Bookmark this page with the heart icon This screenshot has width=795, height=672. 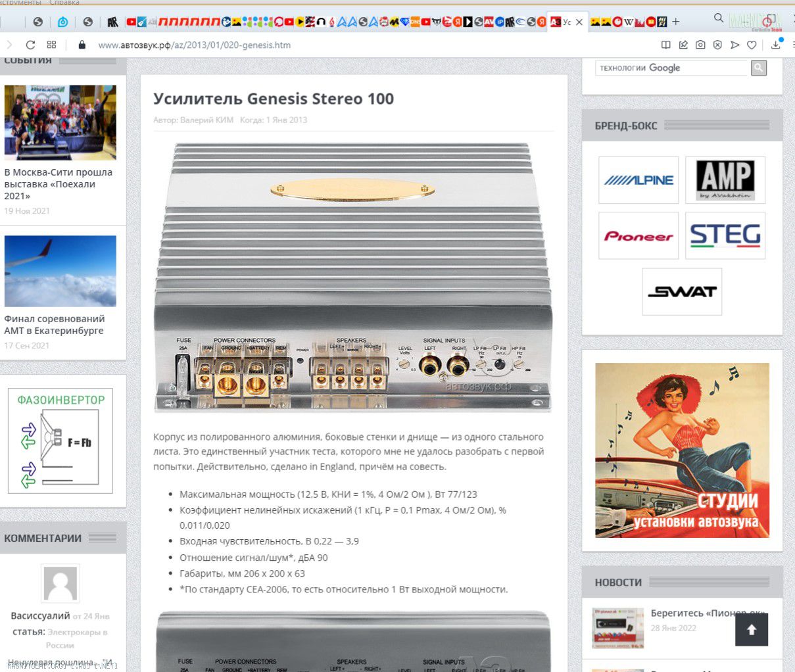tap(752, 45)
